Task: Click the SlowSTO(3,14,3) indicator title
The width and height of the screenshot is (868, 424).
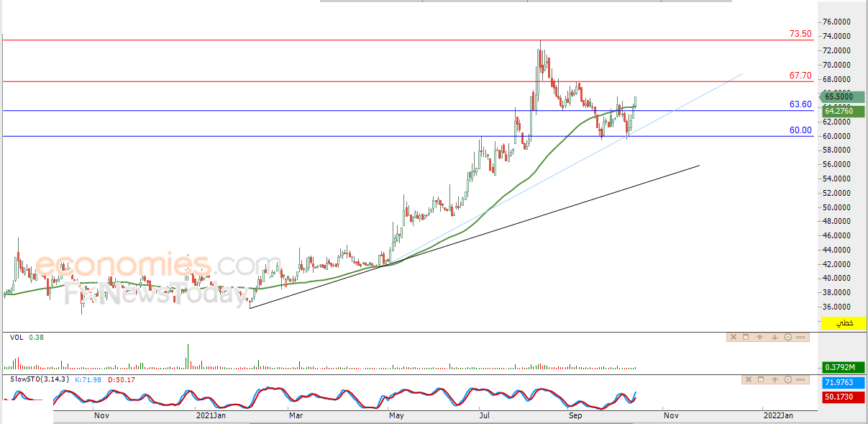Action: 40,379
